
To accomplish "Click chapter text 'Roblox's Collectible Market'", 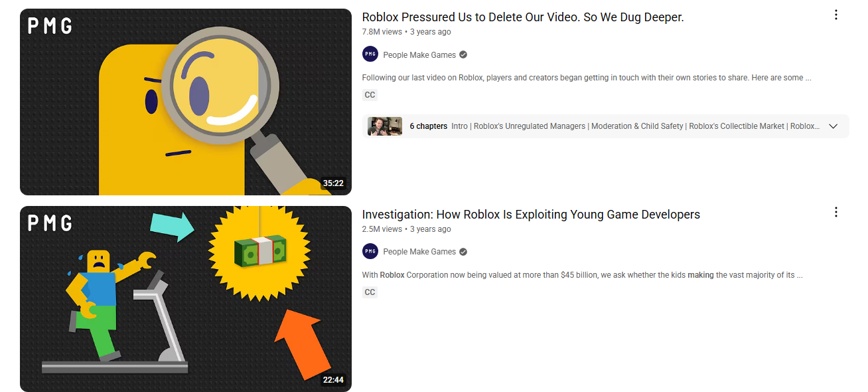I will click(x=737, y=126).
